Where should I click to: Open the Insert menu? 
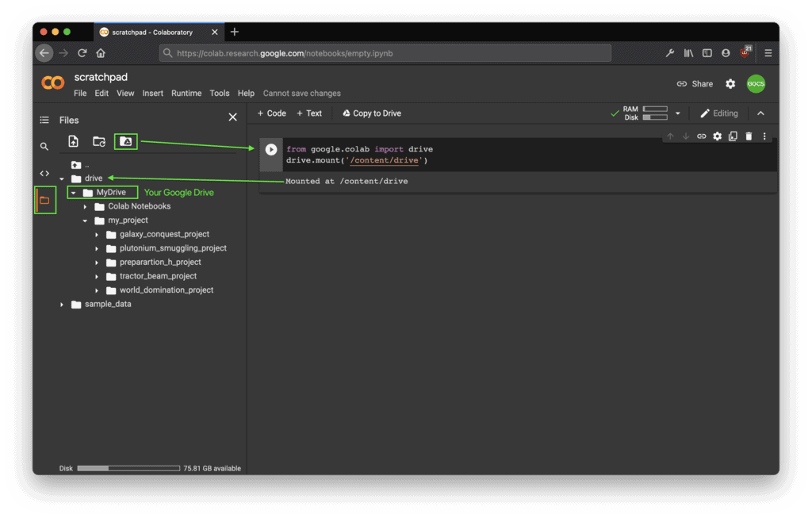coord(153,94)
